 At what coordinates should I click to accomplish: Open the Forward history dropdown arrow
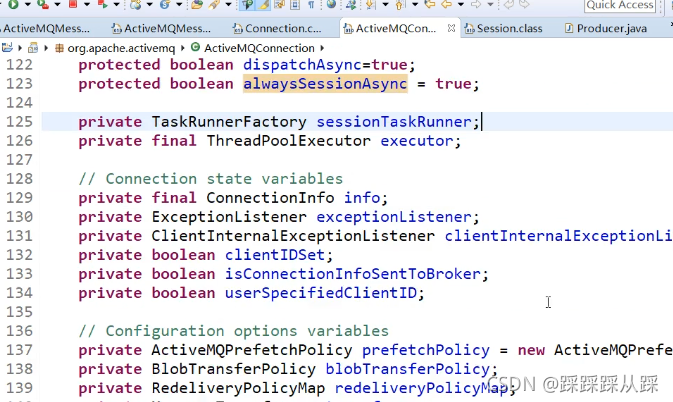pos(490,5)
